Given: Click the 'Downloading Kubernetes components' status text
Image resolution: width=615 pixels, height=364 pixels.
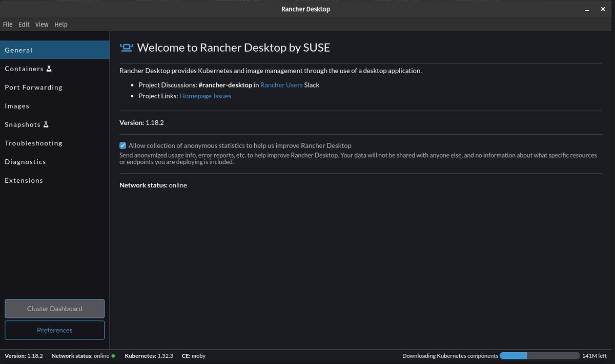Looking at the screenshot, I should 450,356.
